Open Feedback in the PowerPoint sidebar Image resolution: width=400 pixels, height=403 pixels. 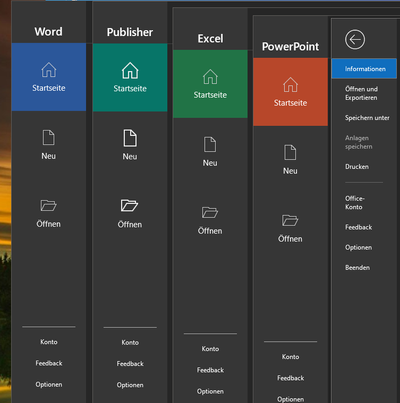coord(290,378)
